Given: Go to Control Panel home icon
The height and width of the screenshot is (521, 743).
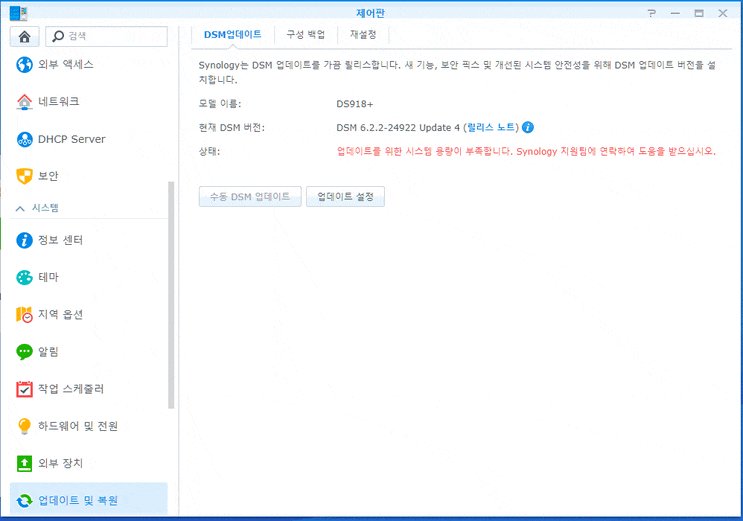Looking at the screenshot, I should [24, 37].
